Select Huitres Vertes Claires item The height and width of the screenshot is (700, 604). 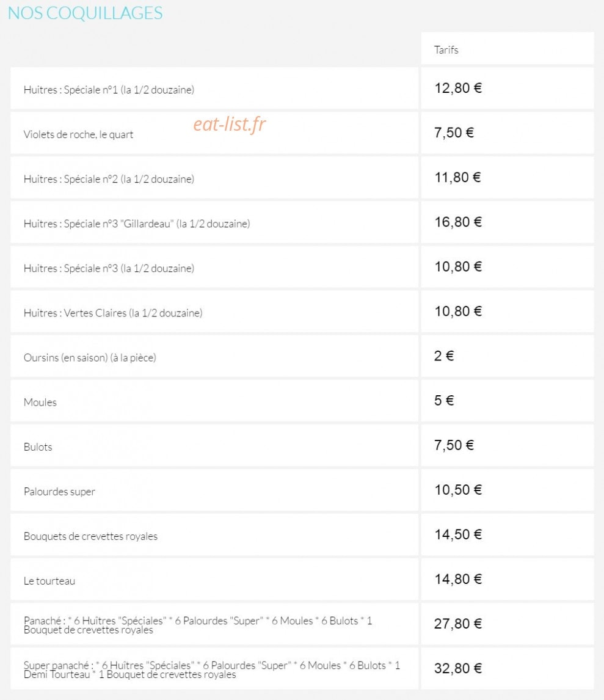113,313
